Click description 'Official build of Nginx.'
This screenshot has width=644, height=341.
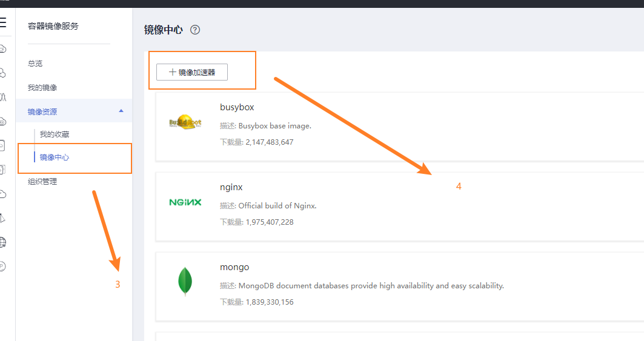[x=277, y=206]
